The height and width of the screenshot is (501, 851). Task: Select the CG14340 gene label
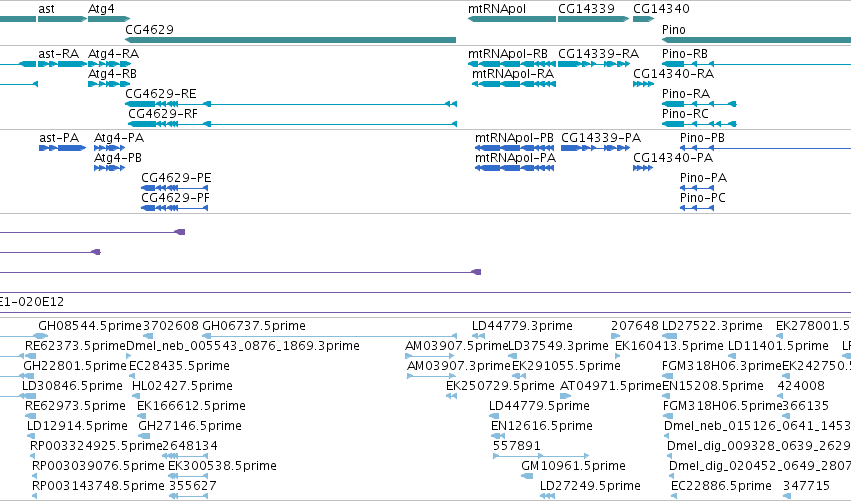pos(661,9)
